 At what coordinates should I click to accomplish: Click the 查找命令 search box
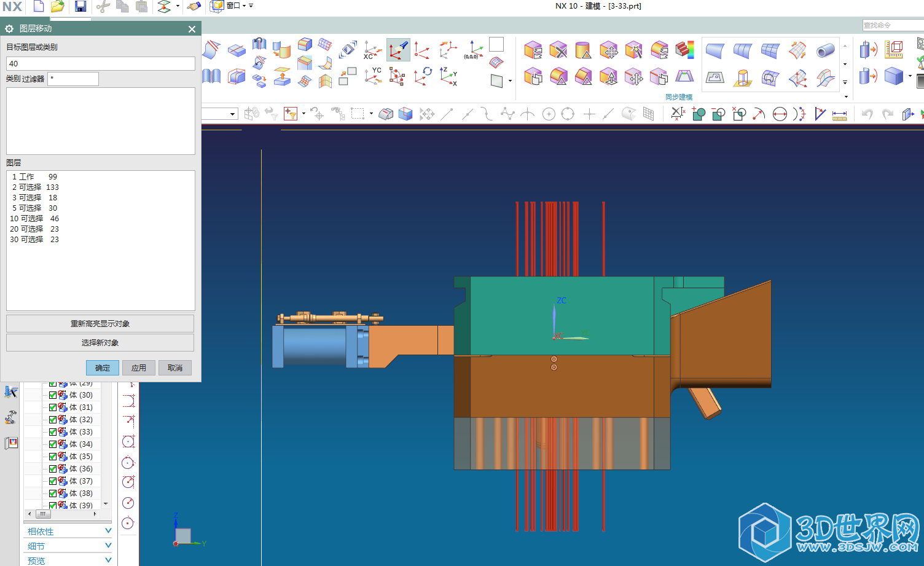tap(893, 25)
